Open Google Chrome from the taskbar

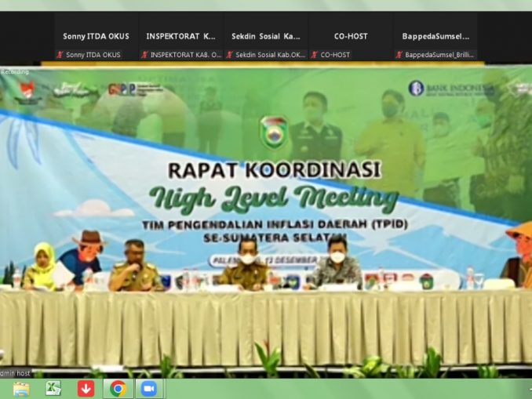point(118,389)
